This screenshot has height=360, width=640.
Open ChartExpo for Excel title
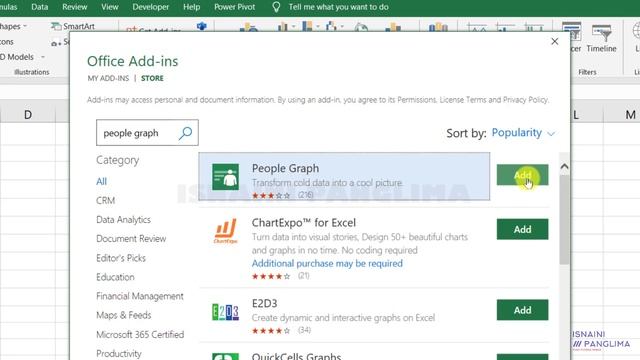[x=304, y=222]
